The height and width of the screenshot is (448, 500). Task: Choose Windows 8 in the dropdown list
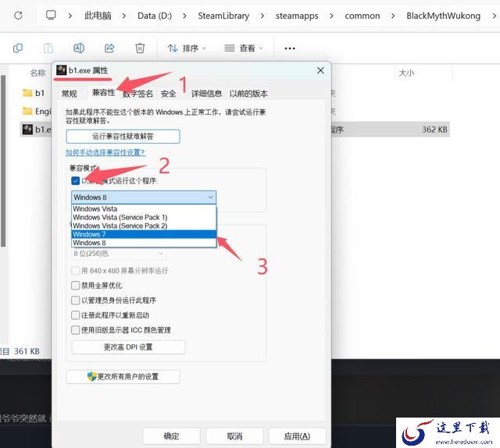coord(144,243)
